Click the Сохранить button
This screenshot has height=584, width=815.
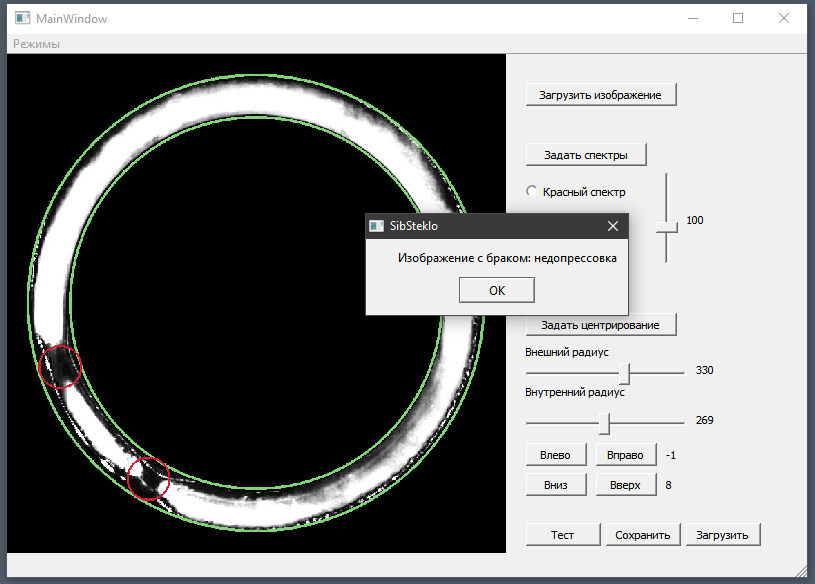coord(643,535)
